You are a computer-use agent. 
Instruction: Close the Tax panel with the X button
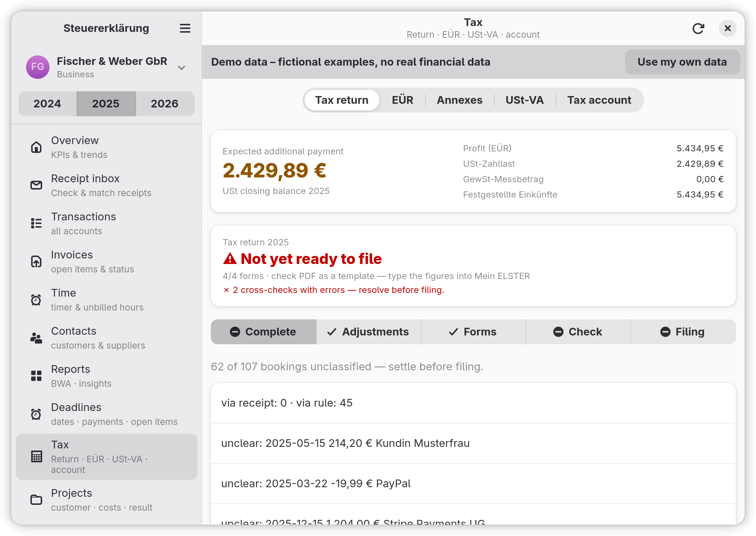pyautogui.click(x=727, y=28)
